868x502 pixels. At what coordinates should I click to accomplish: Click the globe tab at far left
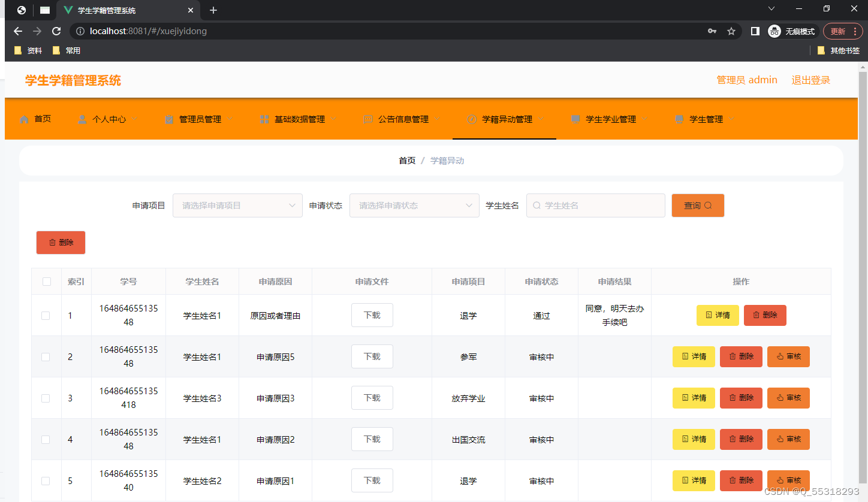click(22, 10)
